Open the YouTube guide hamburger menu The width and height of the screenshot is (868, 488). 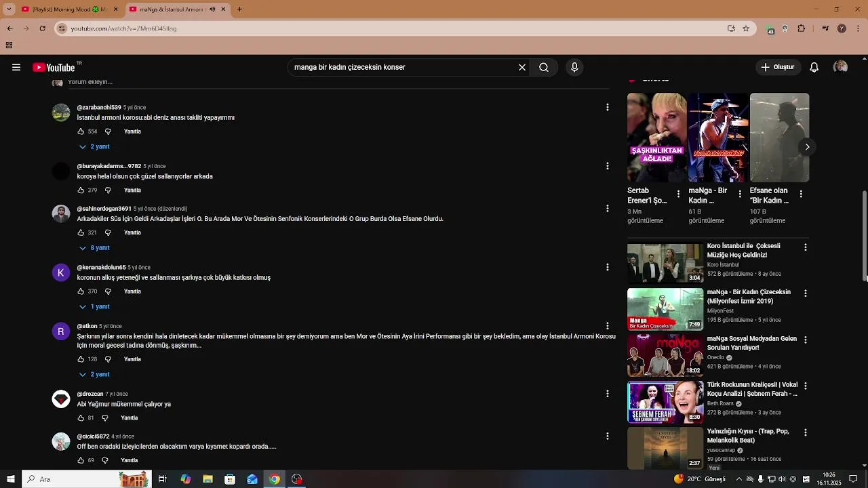pos(16,67)
